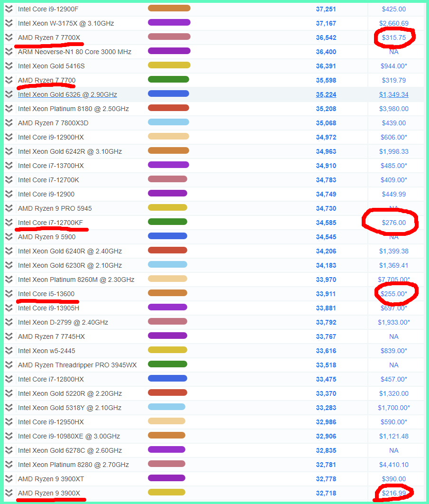This screenshot has height=504, width=429.
Task: Click the $216.99 price for Ryzen 9 3900X
Action: (x=393, y=493)
